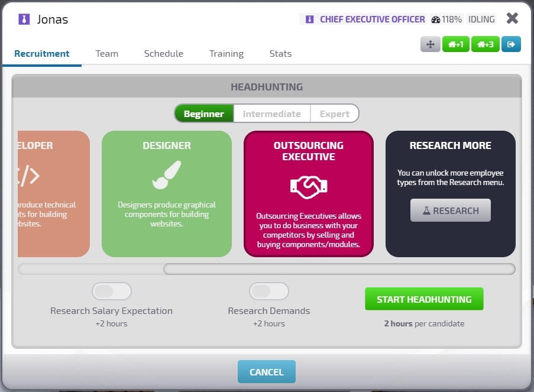Image resolution: width=534 pixels, height=392 pixels.
Task: Choose the Beginner experience level
Action: pyautogui.click(x=203, y=114)
